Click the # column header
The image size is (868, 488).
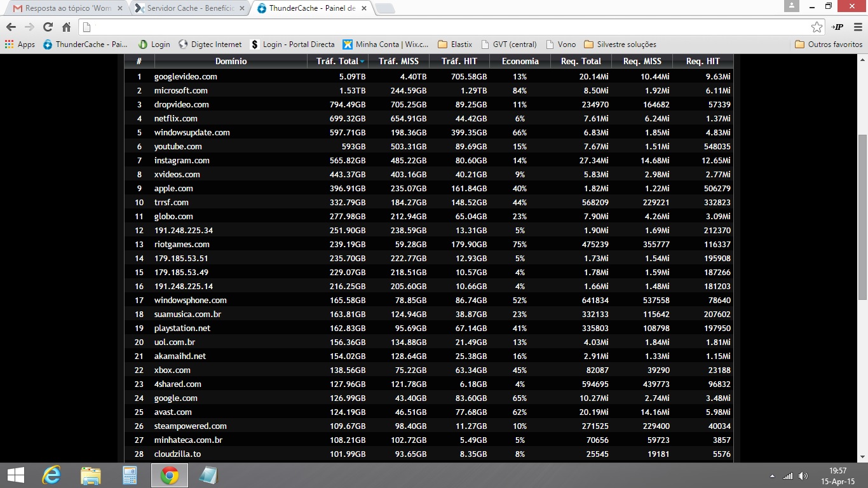point(139,62)
